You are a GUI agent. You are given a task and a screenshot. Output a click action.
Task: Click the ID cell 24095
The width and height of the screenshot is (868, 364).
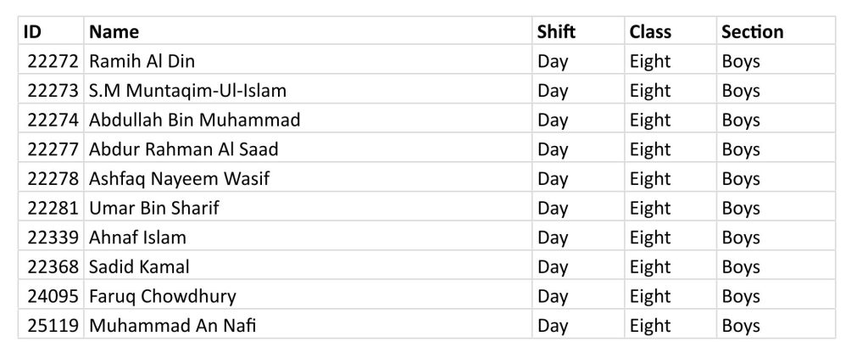point(51,294)
